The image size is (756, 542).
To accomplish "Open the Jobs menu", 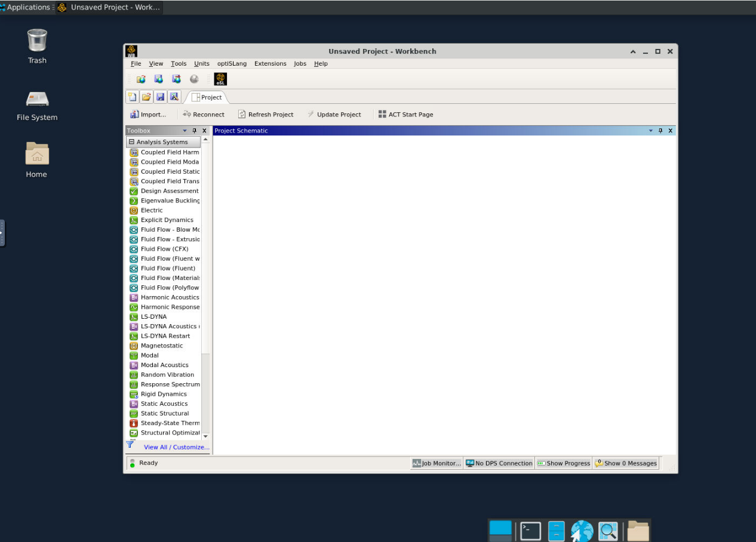I will [x=300, y=63].
